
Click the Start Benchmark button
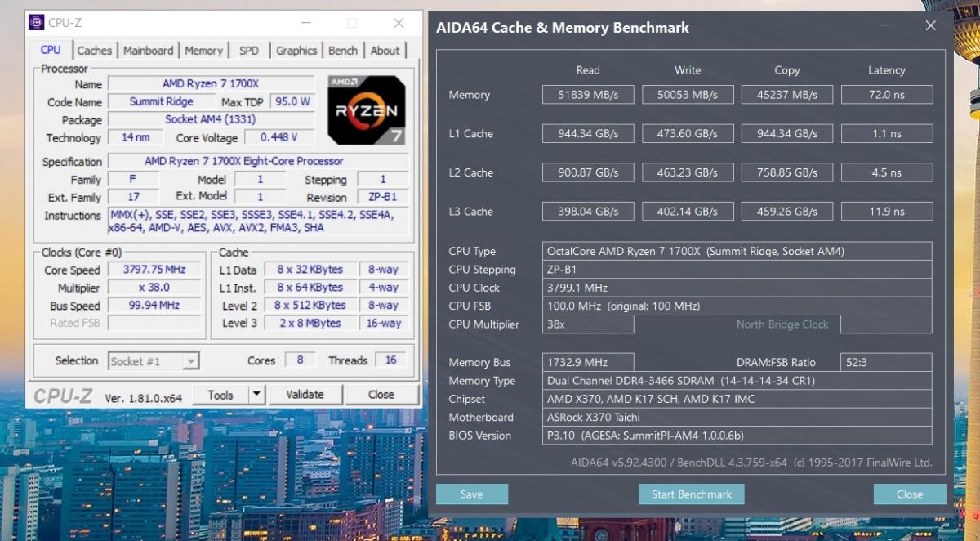click(x=692, y=494)
